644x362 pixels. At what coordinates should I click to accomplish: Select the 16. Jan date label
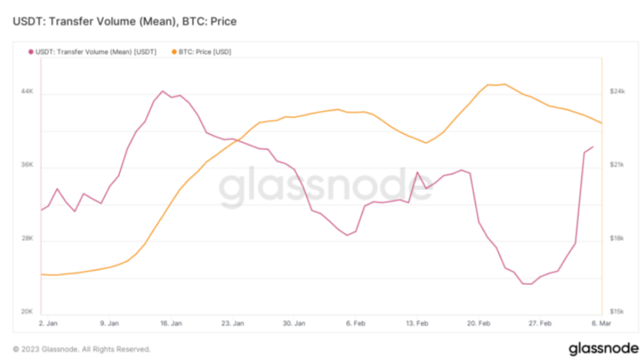point(171,322)
